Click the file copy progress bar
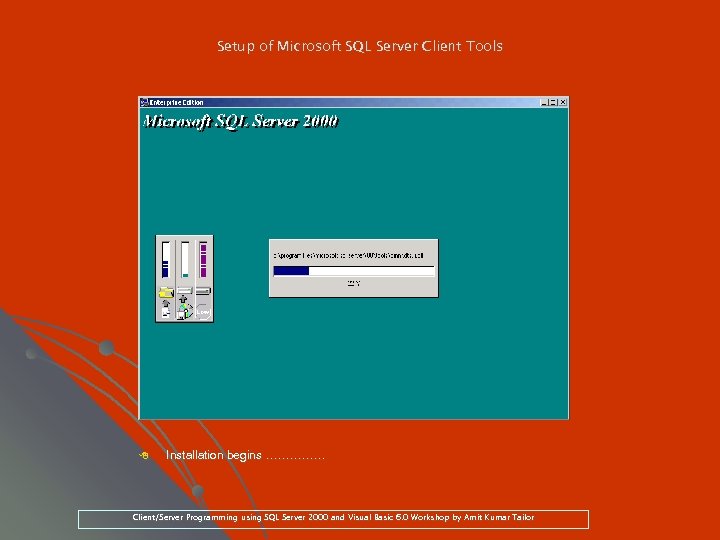The width and height of the screenshot is (720, 540). point(354,271)
